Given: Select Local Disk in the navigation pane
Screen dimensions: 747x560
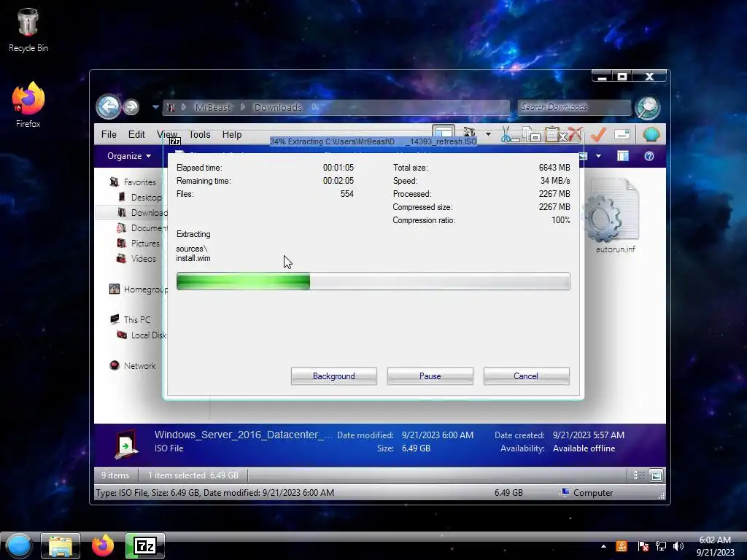Looking at the screenshot, I should [x=149, y=335].
